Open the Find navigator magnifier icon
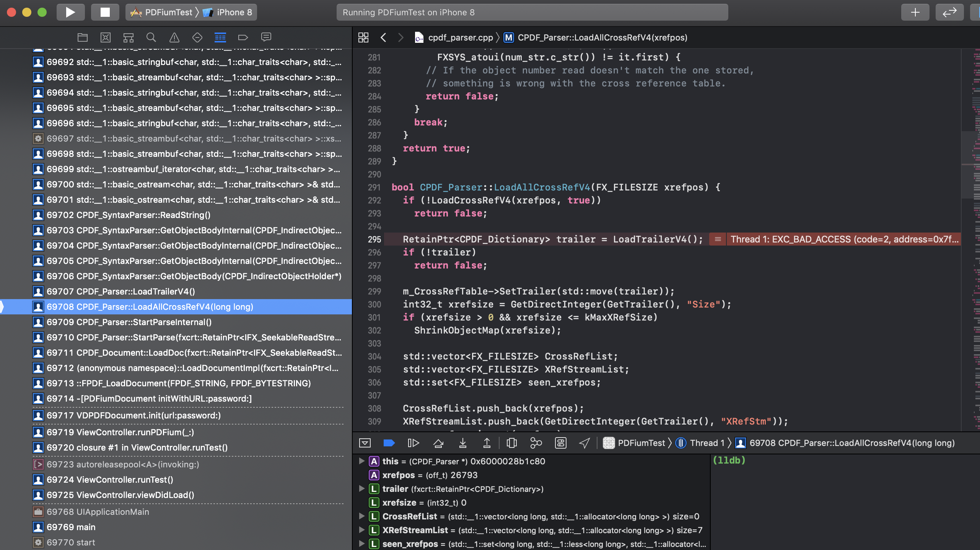 [151, 37]
